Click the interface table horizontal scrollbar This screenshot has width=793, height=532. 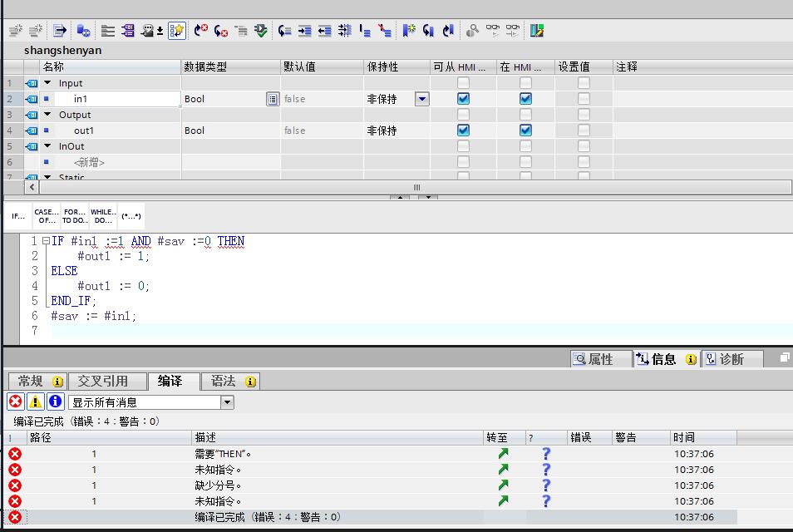[416, 187]
